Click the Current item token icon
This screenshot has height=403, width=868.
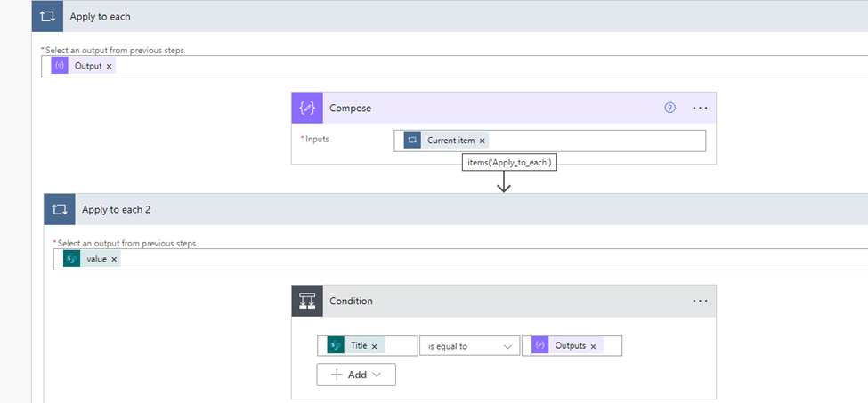411,141
